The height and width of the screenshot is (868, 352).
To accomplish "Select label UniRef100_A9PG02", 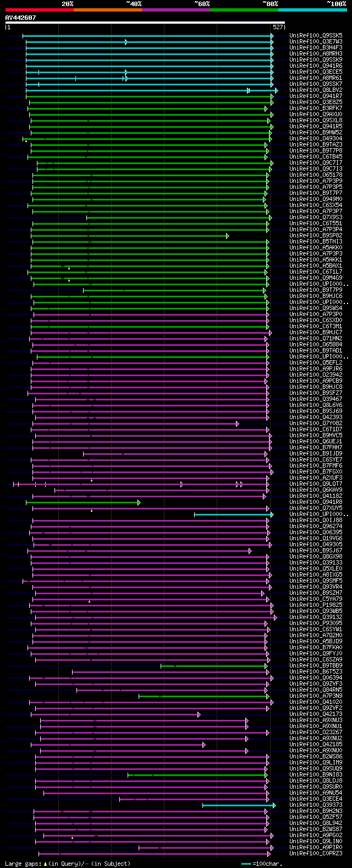I will point(316,835).
